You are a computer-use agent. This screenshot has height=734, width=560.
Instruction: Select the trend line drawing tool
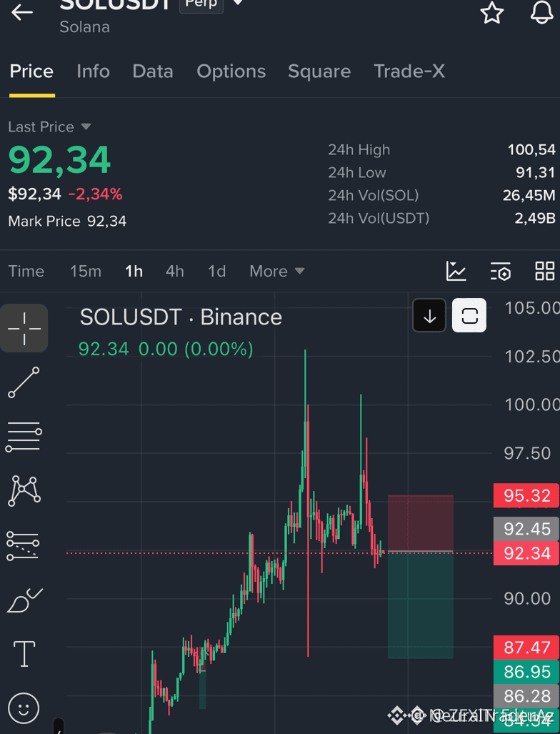pyautogui.click(x=24, y=382)
